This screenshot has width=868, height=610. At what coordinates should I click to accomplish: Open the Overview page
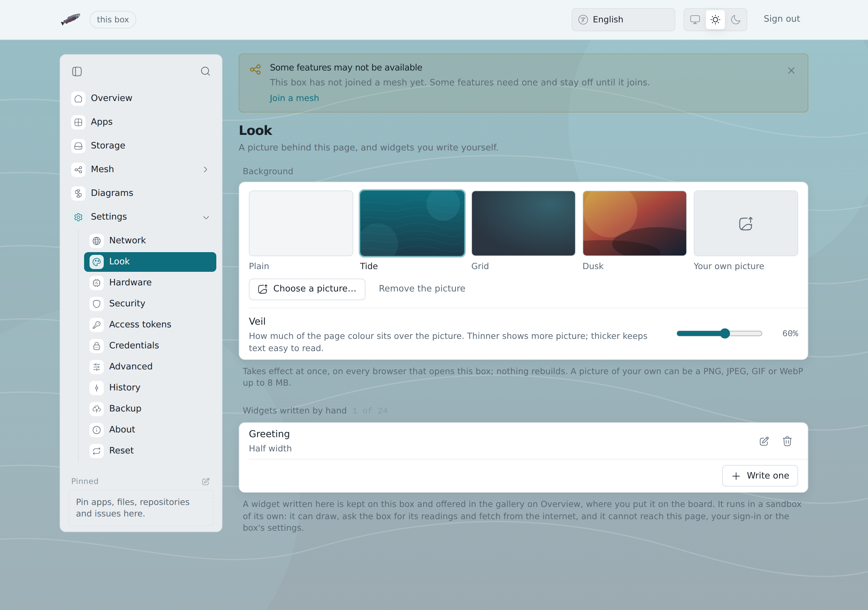[141, 98]
